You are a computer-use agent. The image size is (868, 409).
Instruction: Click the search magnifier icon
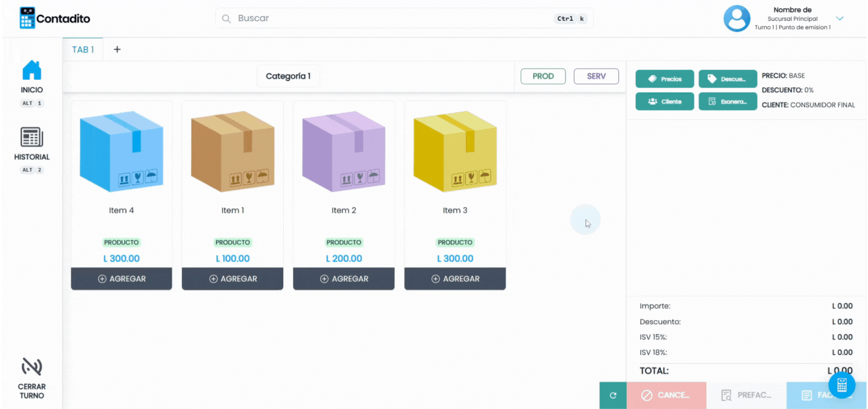click(x=226, y=19)
